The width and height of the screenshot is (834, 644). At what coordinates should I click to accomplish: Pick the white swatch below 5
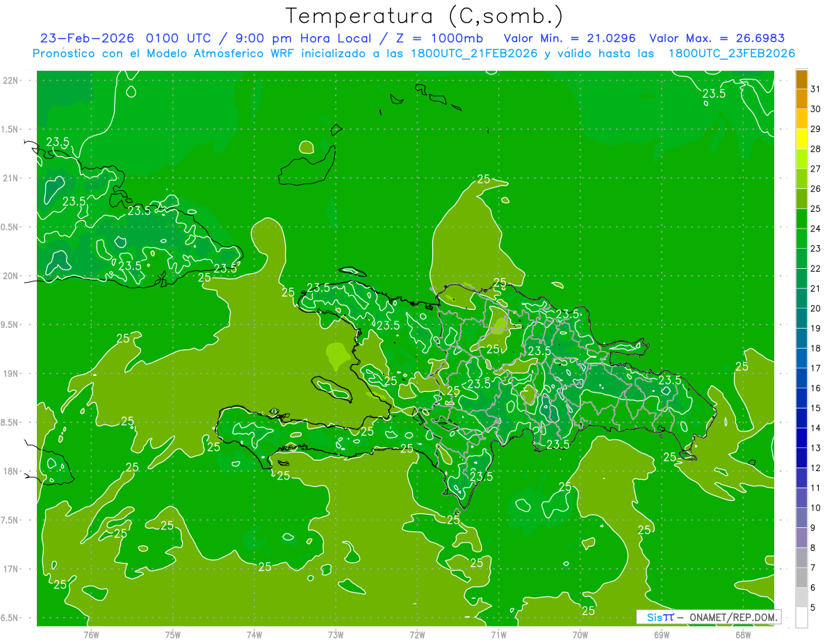pos(801,618)
